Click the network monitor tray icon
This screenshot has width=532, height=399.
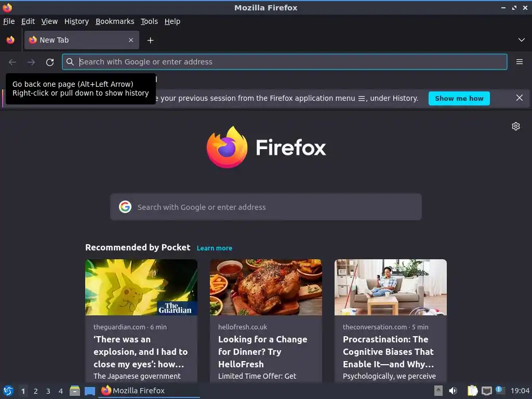486,391
